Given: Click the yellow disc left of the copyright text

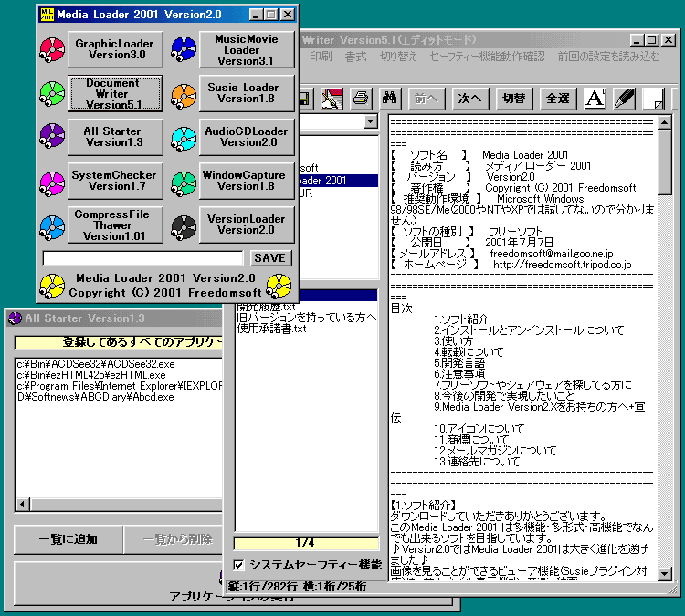Looking at the screenshot, I should pyautogui.click(x=52, y=286).
